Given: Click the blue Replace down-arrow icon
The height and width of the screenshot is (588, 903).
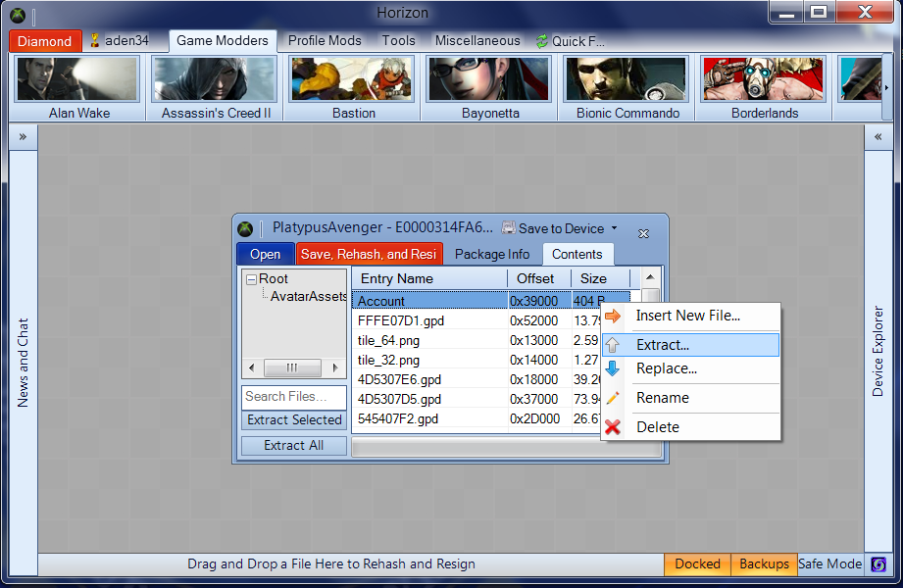Looking at the screenshot, I should click(x=613, y=368).
